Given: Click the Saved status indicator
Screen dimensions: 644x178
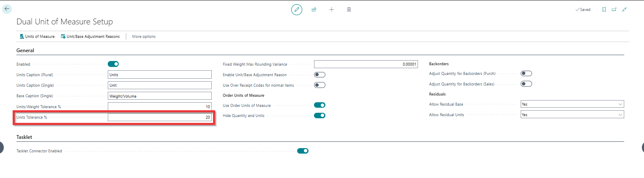Looking at the screenshot, I should point(583,9).
